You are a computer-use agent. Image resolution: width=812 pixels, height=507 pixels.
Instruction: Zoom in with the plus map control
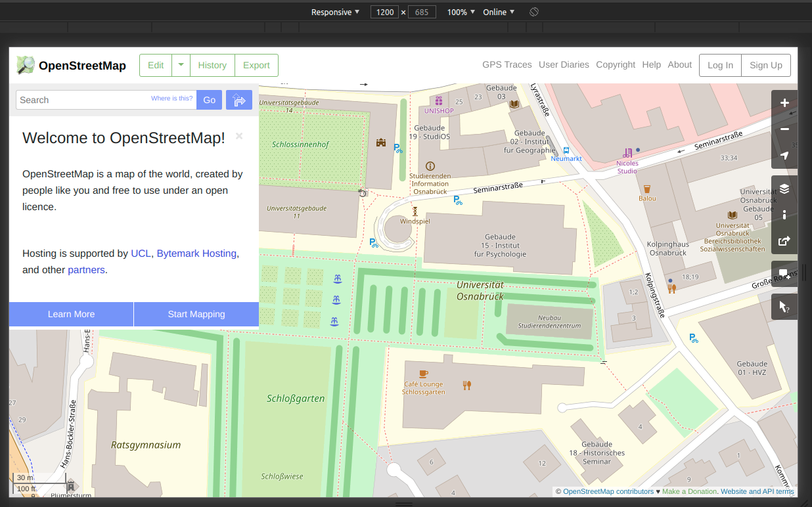784,103
